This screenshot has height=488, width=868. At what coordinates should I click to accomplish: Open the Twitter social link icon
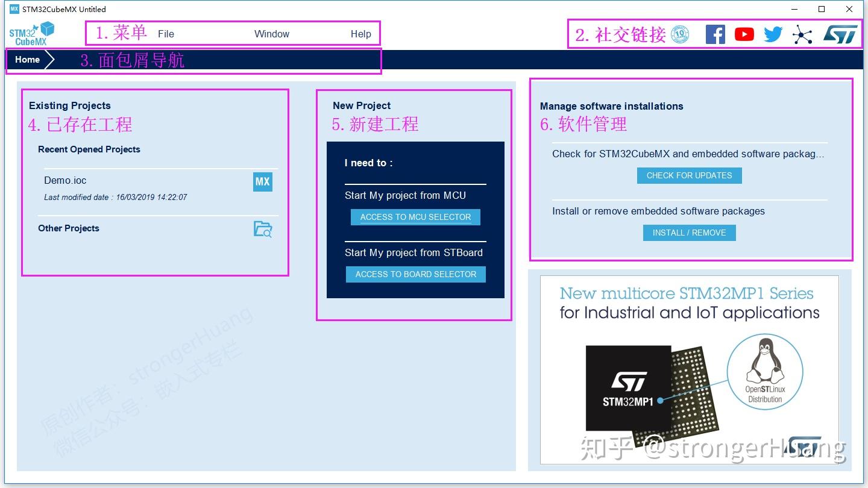(772, 34)
